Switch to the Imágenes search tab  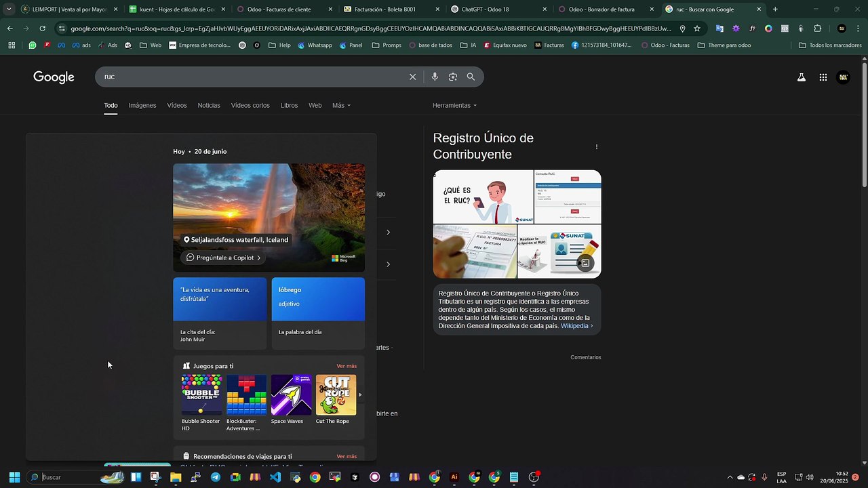(x=142, y=106)
